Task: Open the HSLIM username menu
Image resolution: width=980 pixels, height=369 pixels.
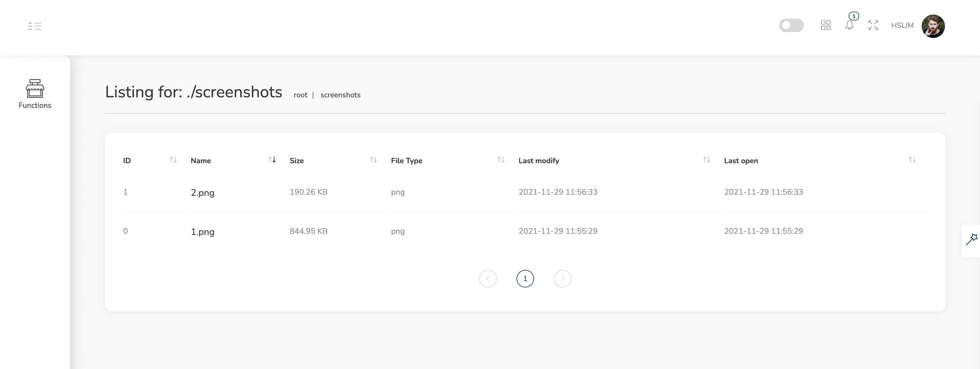Action: (x=902, y=25)
